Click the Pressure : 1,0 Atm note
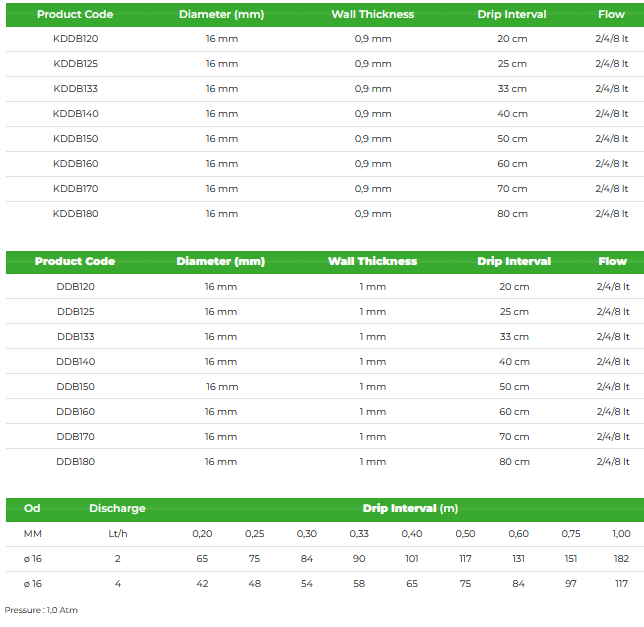 [x=41, y=609]
